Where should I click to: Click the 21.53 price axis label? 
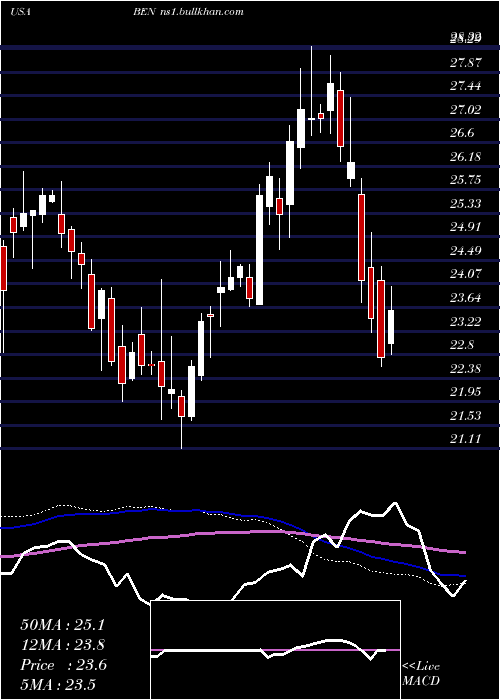coord(465,415)
